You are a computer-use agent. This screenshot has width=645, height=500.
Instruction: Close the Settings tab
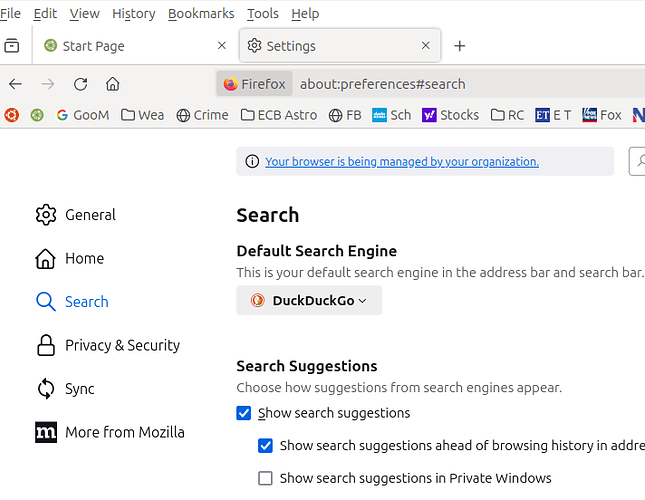pos(426,46)
